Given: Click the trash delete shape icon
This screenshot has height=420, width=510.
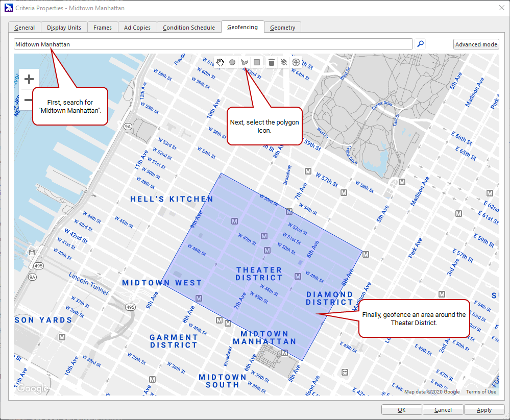Looking at the screenshot, I should point(272,62).
